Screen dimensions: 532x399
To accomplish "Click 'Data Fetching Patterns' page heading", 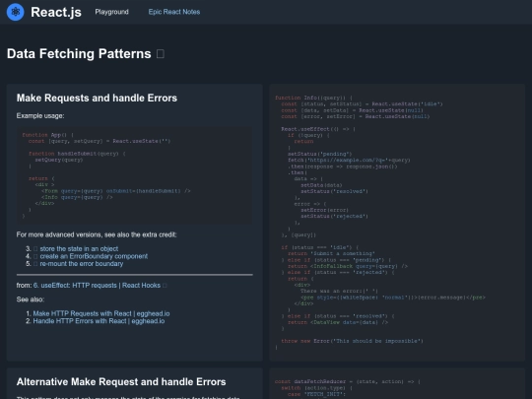I will 79,53.
